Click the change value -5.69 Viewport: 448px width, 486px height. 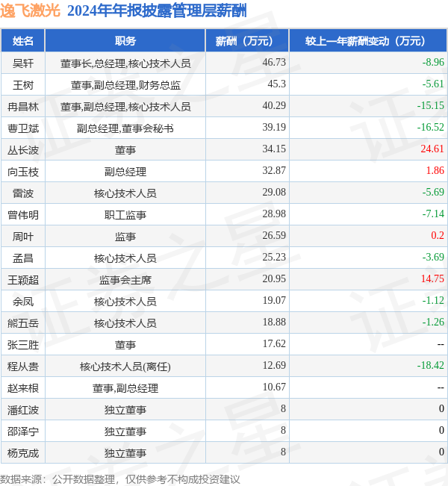click(x=433, y=192)
